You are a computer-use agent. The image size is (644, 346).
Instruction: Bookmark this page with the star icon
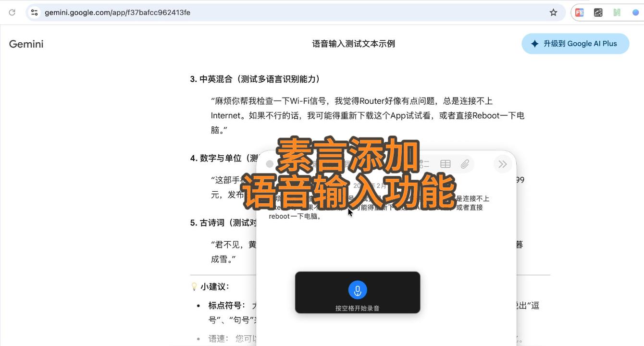pyautogui.click(x=553, y=12)
